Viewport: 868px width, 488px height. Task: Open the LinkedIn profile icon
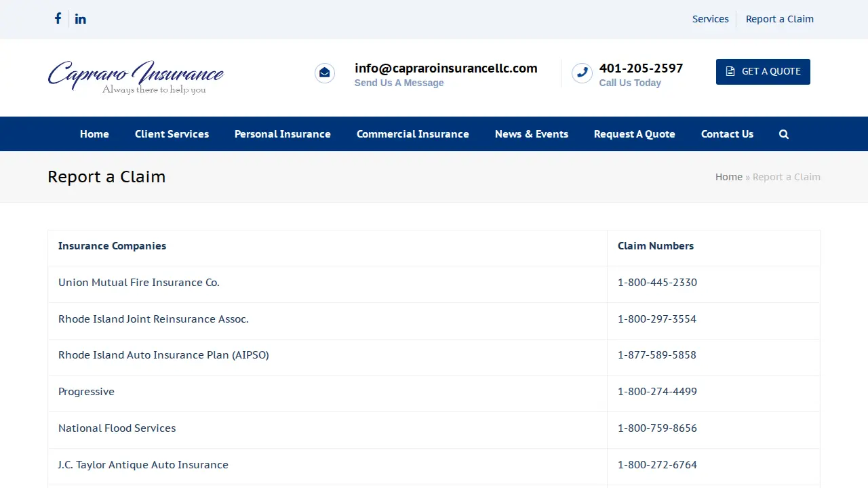pos(80,18)
